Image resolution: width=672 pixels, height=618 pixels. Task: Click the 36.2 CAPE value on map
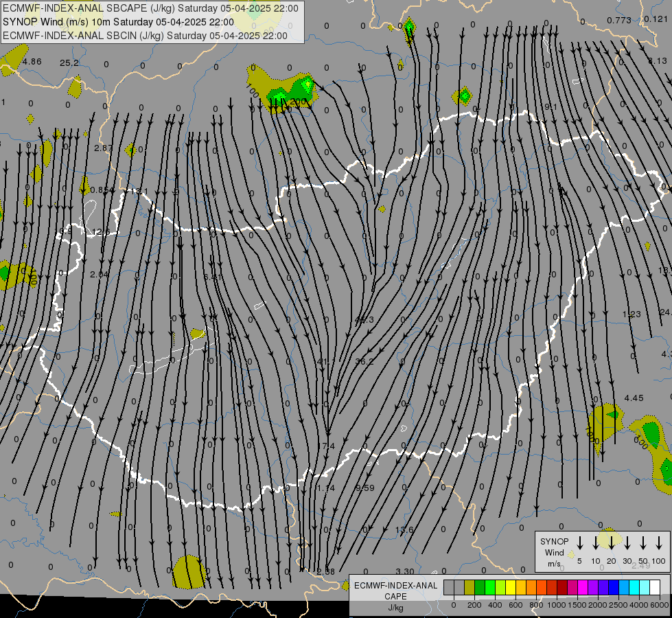coord(364,362)
